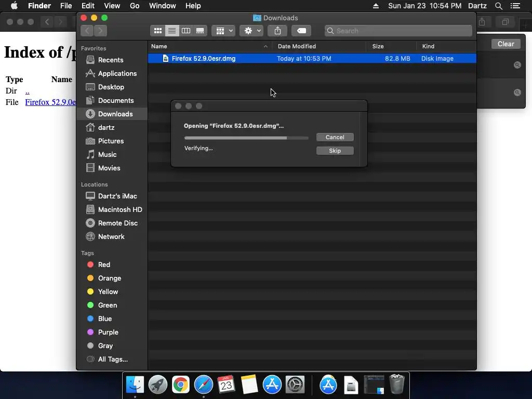532x399 pixels.
Task: Open the View menu
Action: tap(112, 6)
